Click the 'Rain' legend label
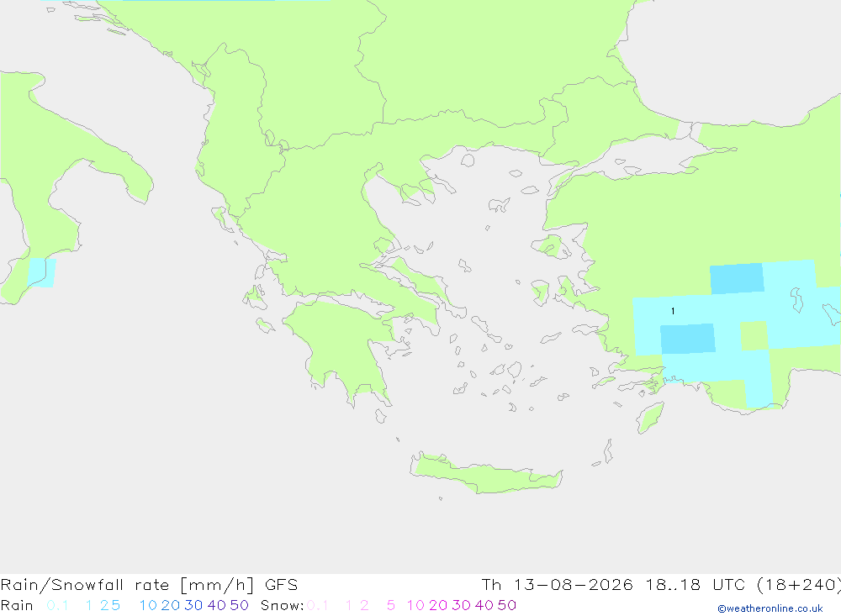The image size is (841, 616). 17,605
